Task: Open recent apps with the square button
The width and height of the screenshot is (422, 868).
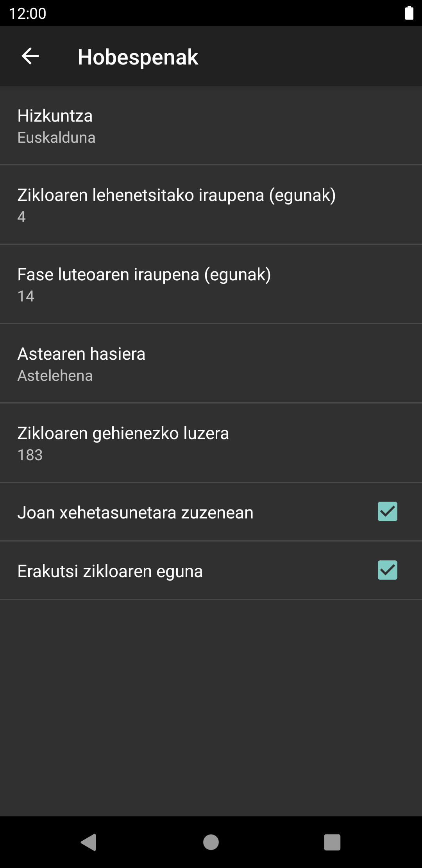Action: coord(332,842)
